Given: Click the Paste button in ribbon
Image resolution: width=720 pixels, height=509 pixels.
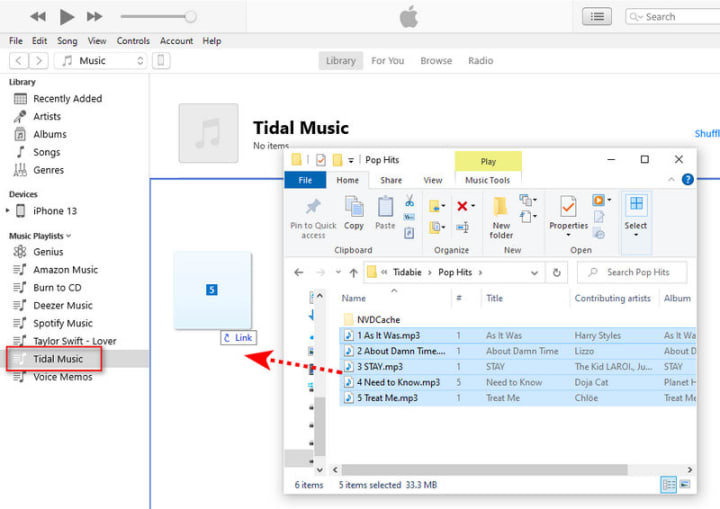Looking at the screenshot, I should tap(385, 213).
